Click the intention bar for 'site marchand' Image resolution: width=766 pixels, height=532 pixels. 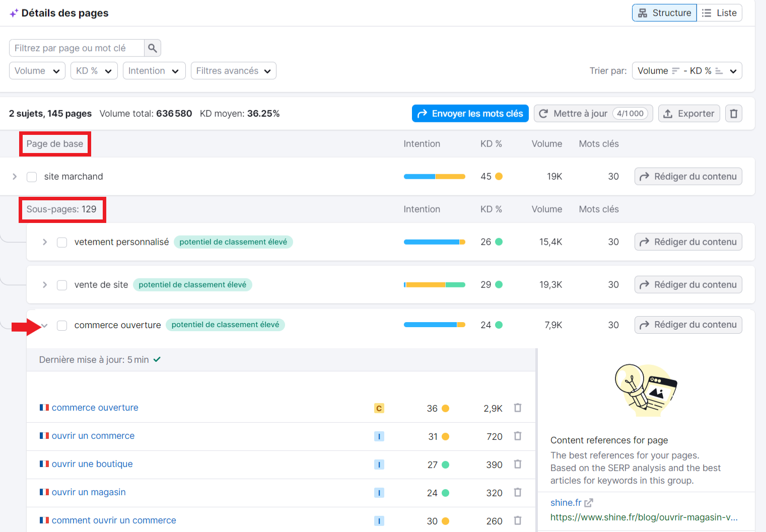coord(434,176)
